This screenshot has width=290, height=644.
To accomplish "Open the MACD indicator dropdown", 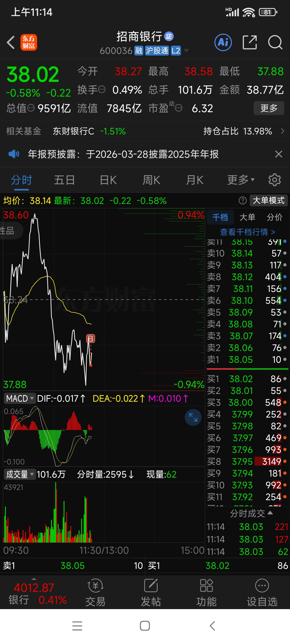I will [20, 398].
